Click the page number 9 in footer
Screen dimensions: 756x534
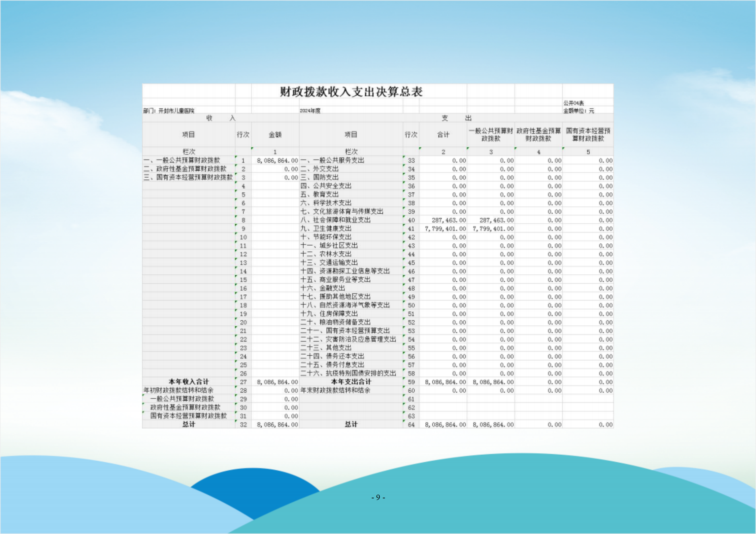378,497
